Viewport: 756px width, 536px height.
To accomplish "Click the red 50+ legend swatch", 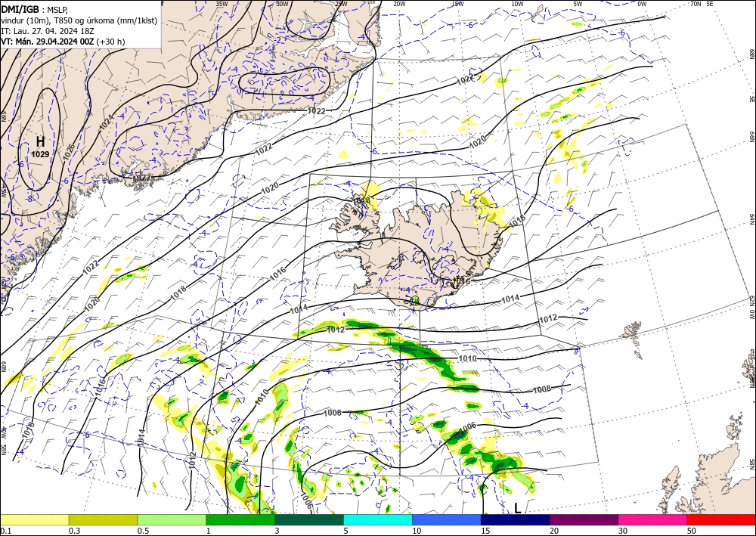I will pos(721,519).
